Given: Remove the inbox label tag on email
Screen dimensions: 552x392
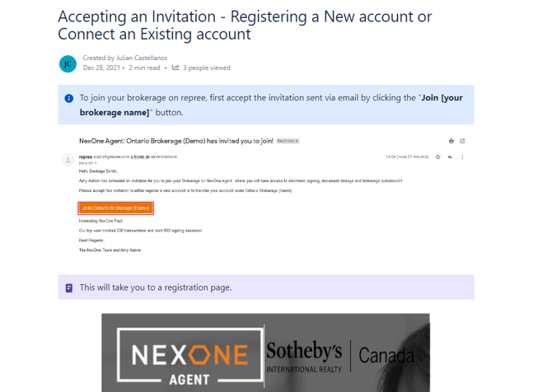Looking at the screenshot, I should [297, 142].
